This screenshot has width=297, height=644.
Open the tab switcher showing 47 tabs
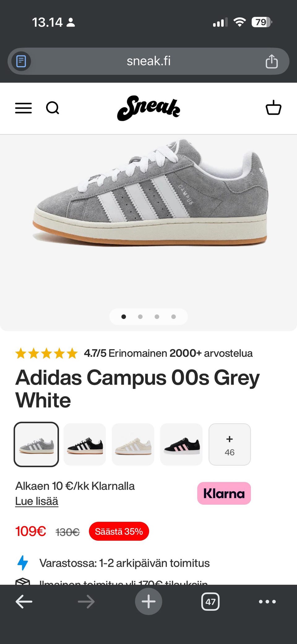tap(210, 602)
